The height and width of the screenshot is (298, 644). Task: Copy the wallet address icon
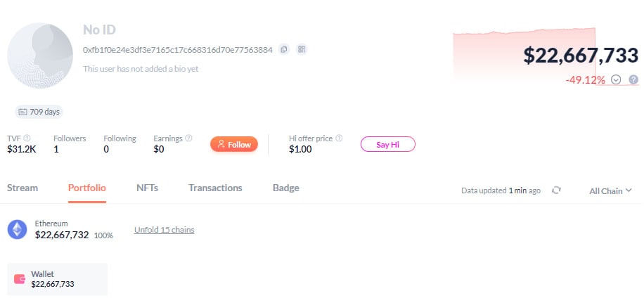tap(283, 49)
